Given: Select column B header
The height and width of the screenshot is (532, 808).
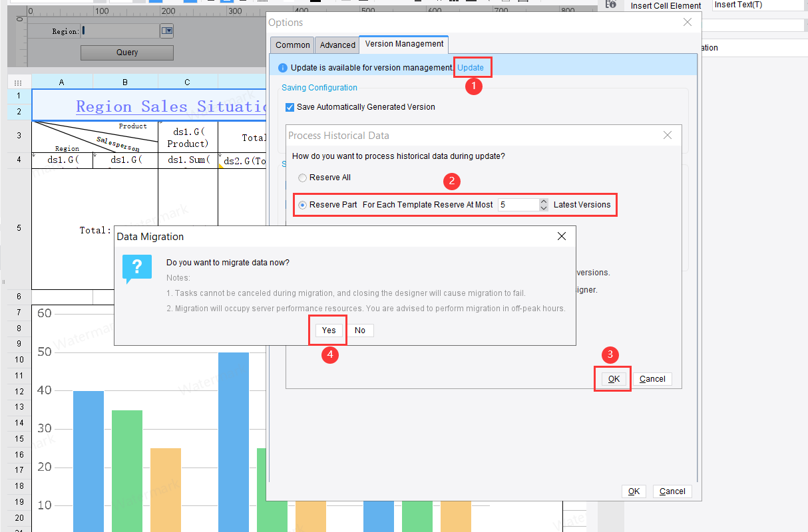Looking at the screenshot, I should [x=125, y=82].
